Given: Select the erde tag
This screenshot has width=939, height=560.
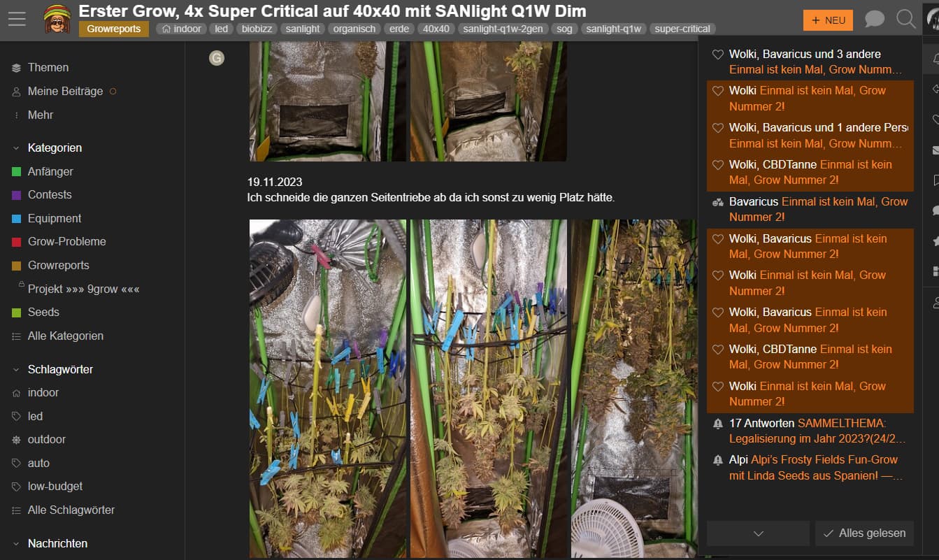Looking at the screenshot, I should tap(399, 29).
